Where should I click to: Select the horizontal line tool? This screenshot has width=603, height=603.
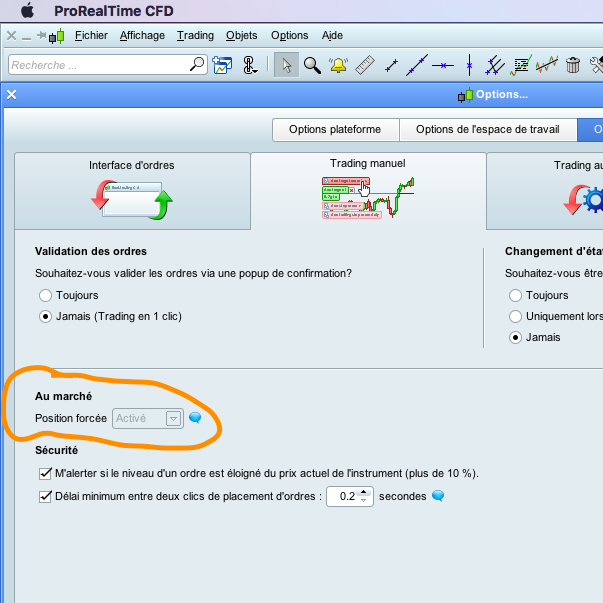pos(443,66)
